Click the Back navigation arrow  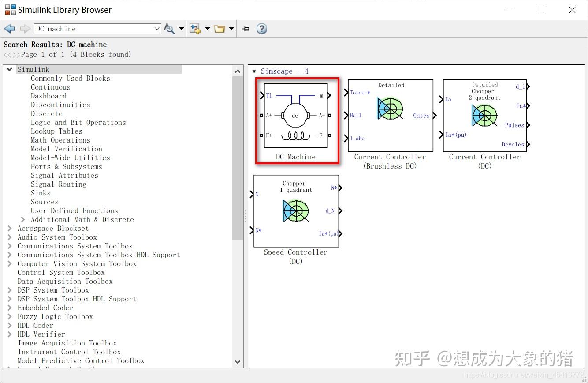(9, 29)
